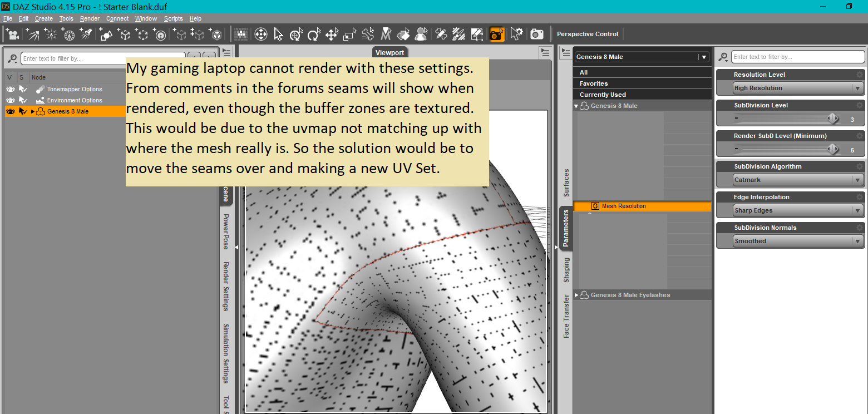Expand Genesis 8 Male in Scene tree

point(32,111)
